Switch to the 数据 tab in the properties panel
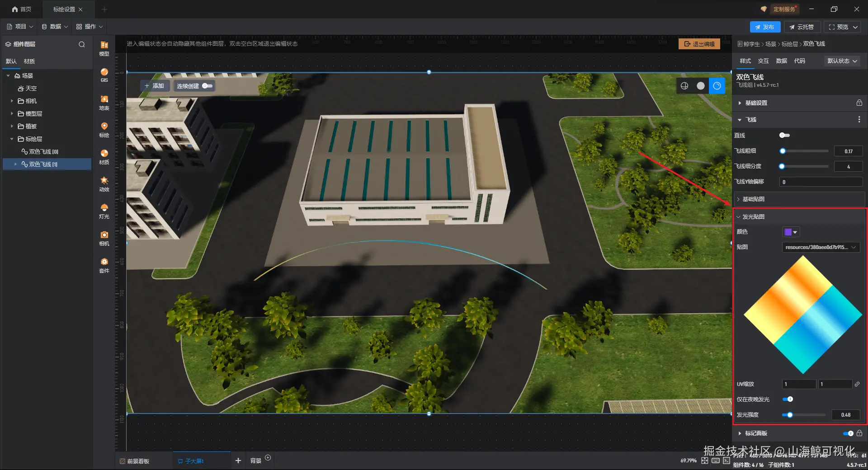Image resolution: width=868 pixels, height=470 pixels. tap(782, 61)
